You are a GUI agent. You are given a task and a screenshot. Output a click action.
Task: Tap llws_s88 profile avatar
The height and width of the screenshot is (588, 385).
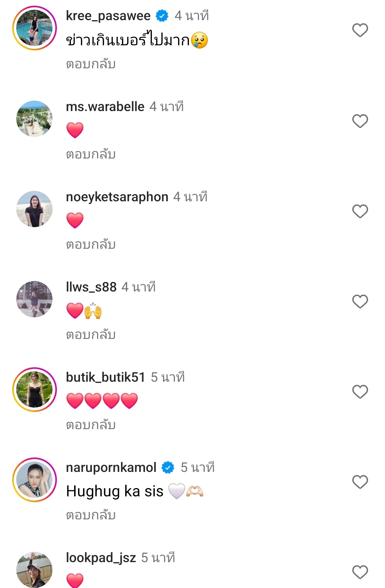coord(35,299)
